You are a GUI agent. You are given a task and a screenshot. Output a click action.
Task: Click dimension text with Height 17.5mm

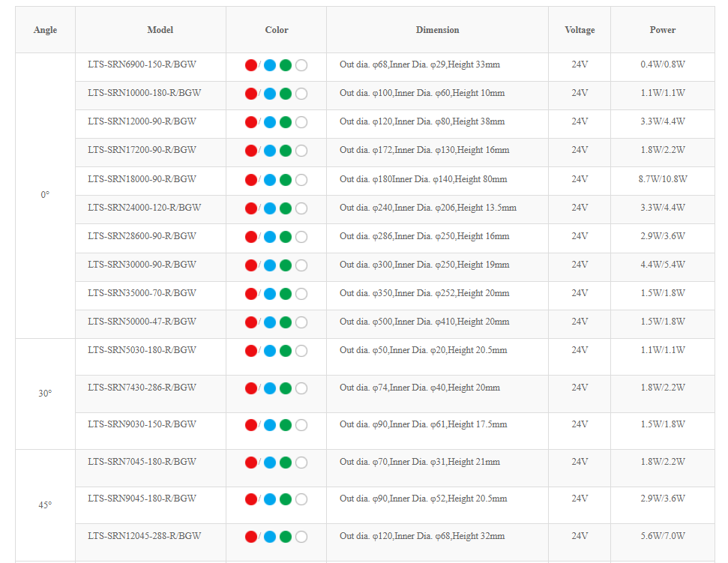424,424
